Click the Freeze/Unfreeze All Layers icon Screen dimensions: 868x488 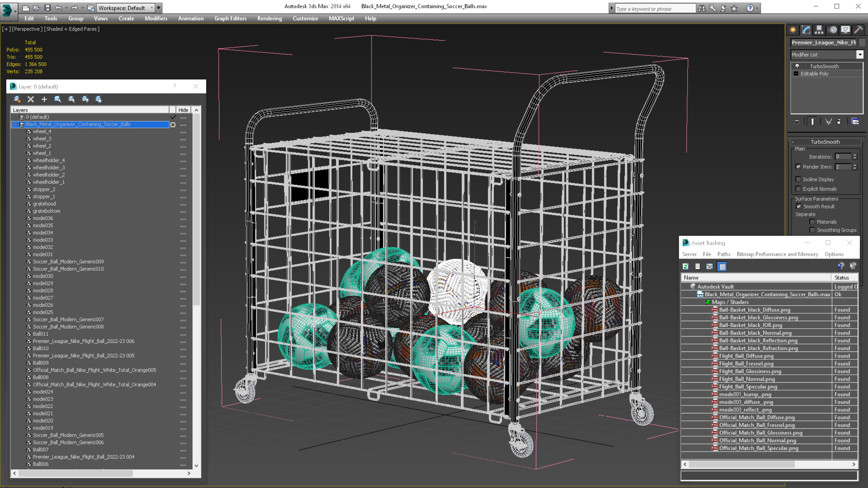click(98, 99)
